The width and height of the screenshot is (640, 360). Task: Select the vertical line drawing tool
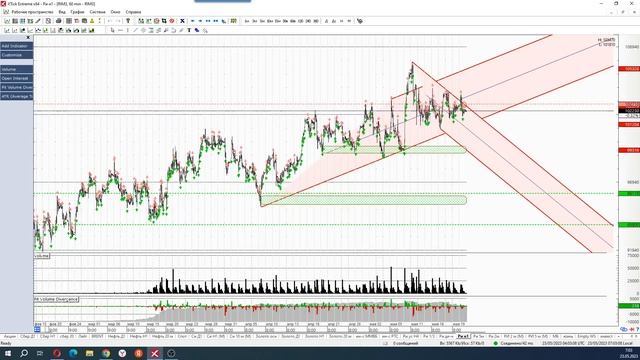point(128,30)
